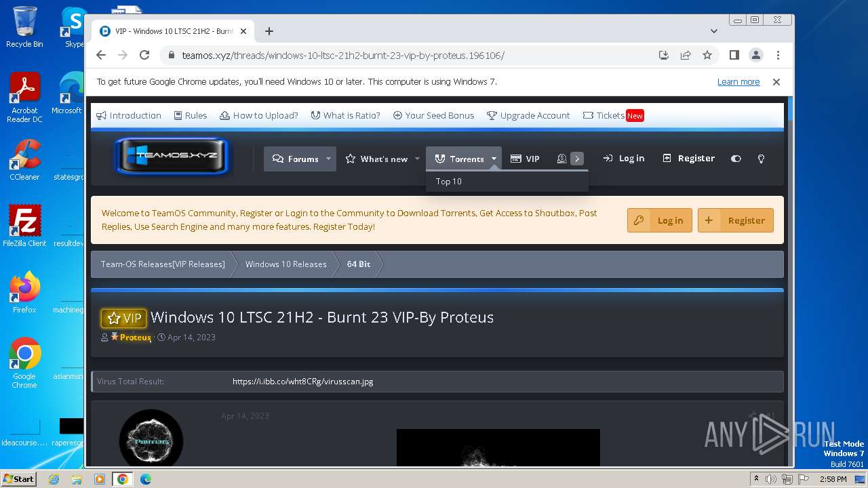Open Proteus author profile link

(x=136, y=338)
